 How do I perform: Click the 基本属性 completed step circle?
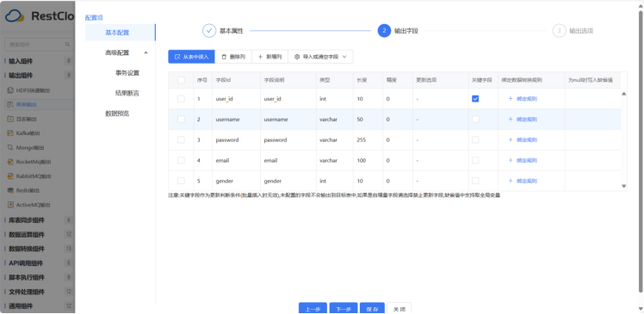tap(209, 31)
